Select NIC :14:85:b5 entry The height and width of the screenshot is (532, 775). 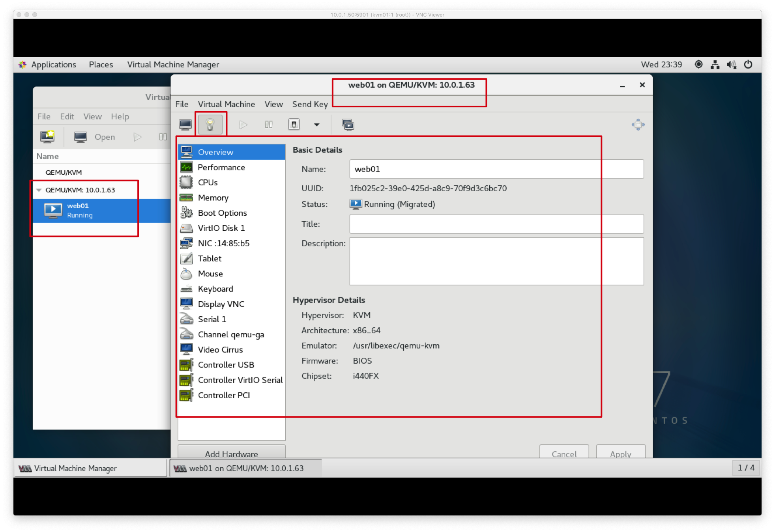point(232,243)
